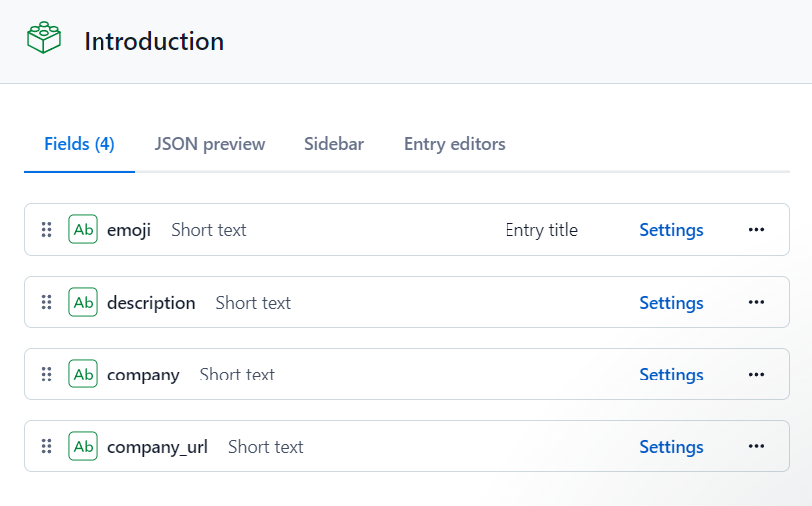This screenshot has width=812, height=506.
Task: Expand the more actions menu for company
Action: [x=756, y=375]
